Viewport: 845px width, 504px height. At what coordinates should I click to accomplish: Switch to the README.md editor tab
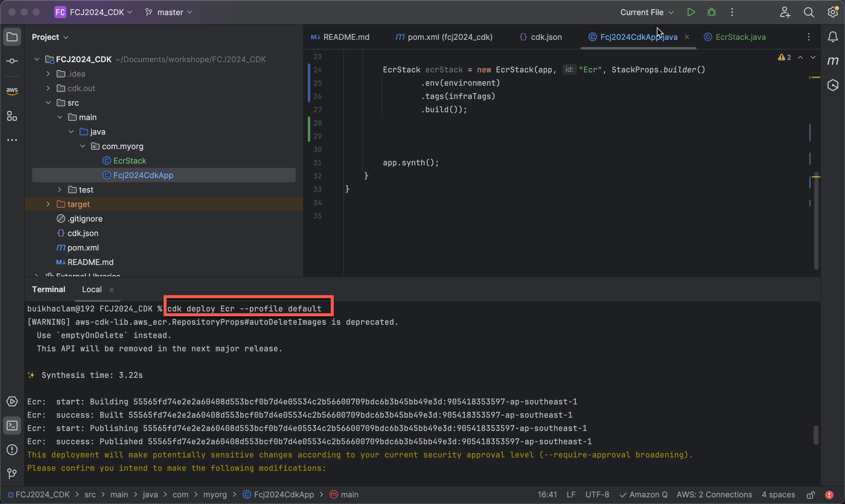340,37
